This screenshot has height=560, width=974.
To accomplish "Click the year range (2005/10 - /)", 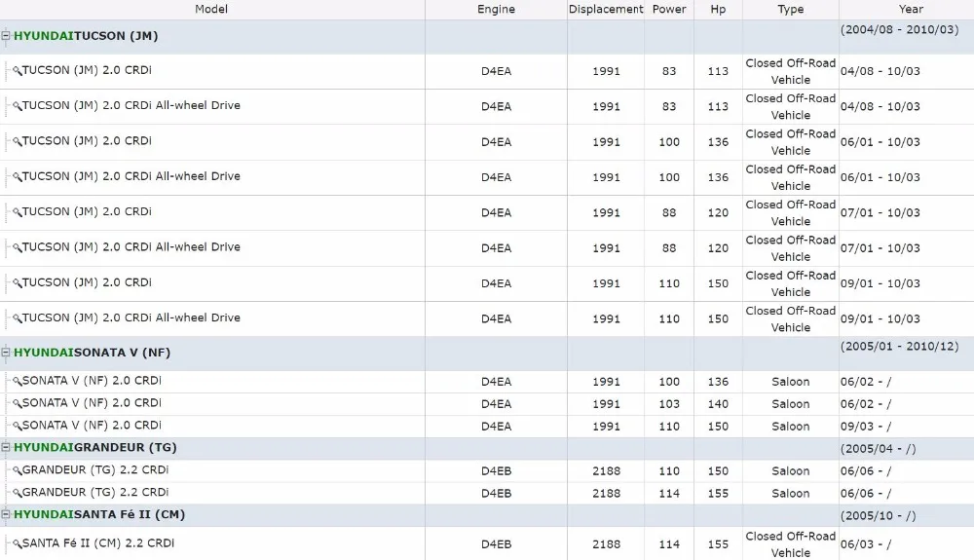I will [878, 516].
